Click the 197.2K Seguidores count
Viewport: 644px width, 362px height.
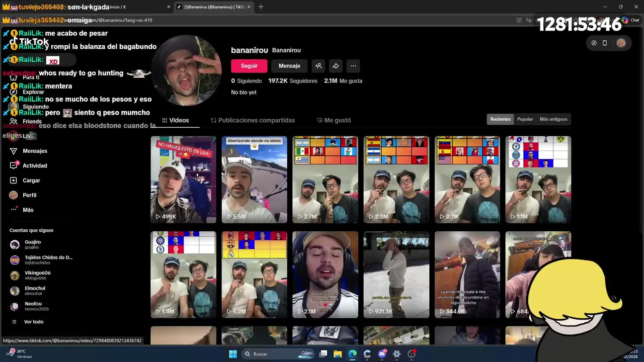coord(293,81)
